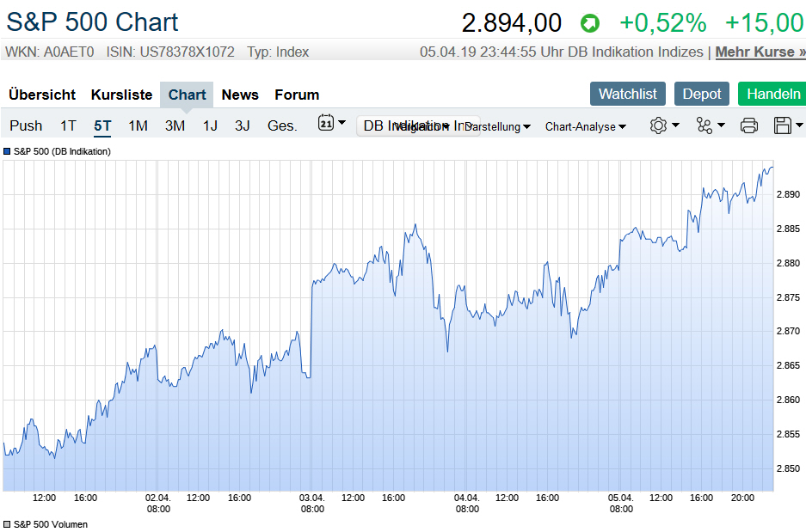Screen dimensions: 806x532
Task: Click the blue S&P 500 legend square
Action: click(x=7, y=151)
